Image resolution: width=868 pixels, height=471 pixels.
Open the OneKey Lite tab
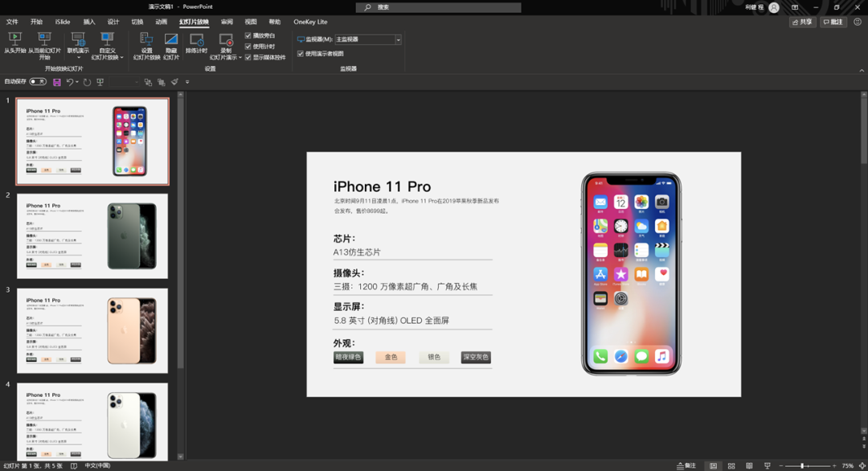pos(310,23)
